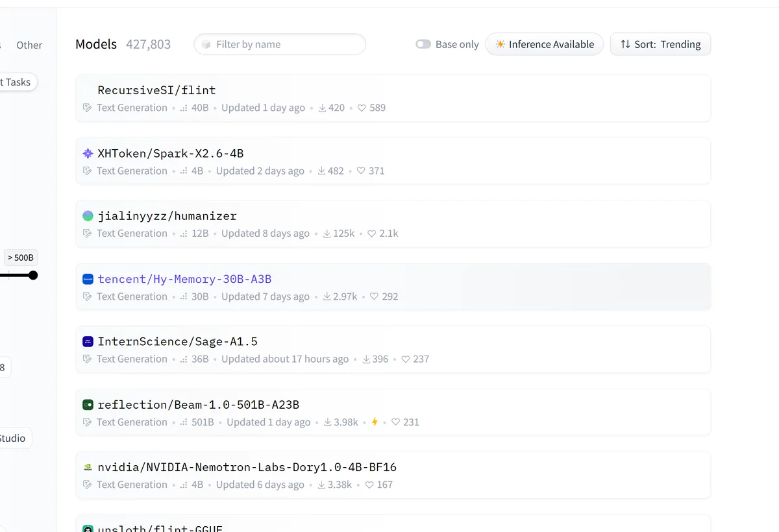This screenshot has width=779, height=532.
Task: Focus the Filter by name field
Action: tap(280, 44)
